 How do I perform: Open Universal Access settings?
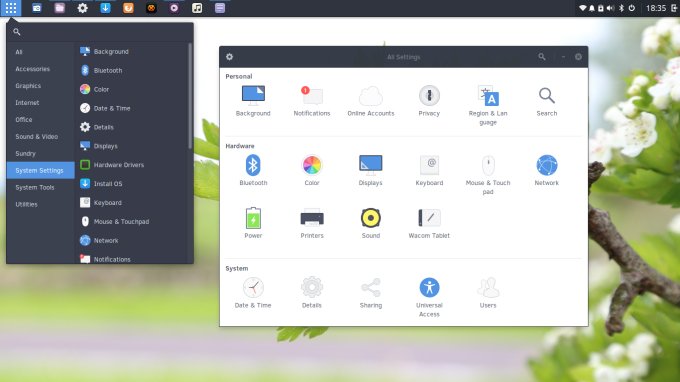click(x=429, y=297)
